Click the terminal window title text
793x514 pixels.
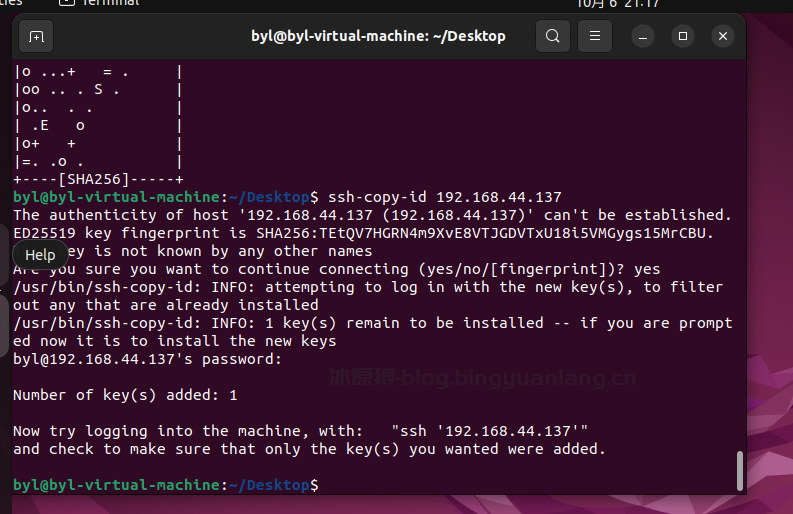(378, 37)
